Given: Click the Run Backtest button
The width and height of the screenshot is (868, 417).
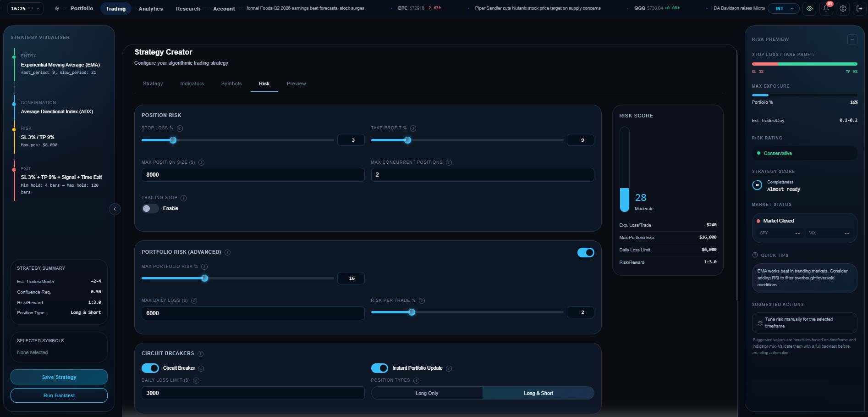Looking at the screenshot, I should (59, 395).
